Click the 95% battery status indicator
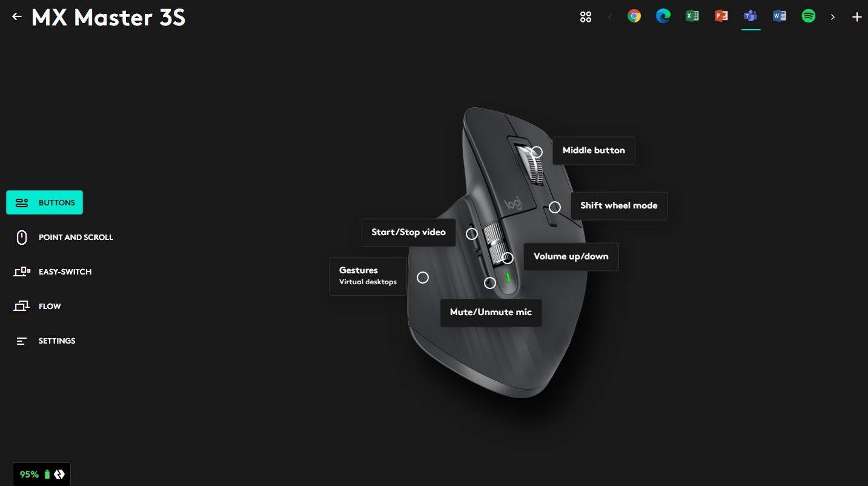The width and height of the screenshot is (868, 486). pos(40,474)
